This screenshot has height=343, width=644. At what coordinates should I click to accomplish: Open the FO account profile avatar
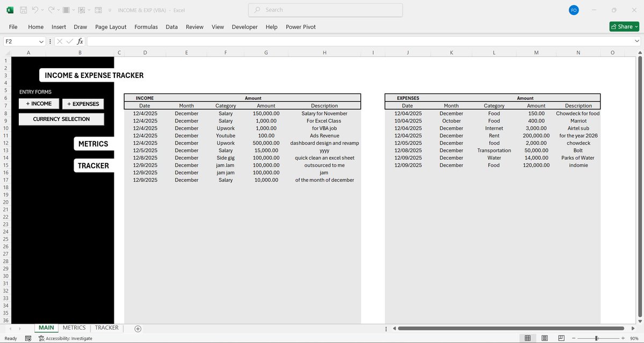click(x=574, y=10)
